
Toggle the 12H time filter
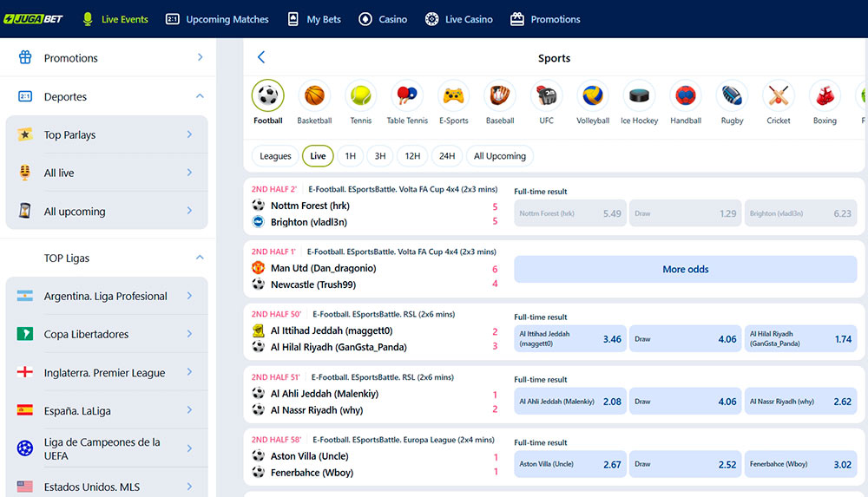(x=412, y=156)
